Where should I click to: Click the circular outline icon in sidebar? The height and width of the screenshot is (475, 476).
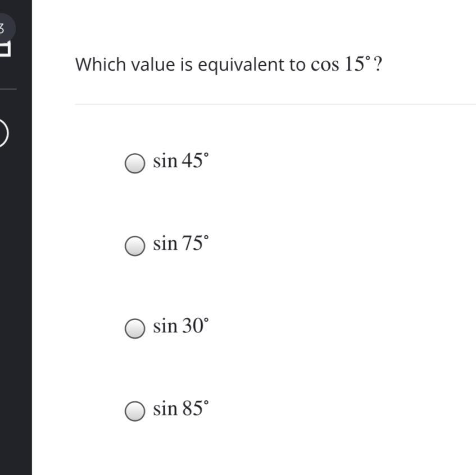click(x=3, y=134)
